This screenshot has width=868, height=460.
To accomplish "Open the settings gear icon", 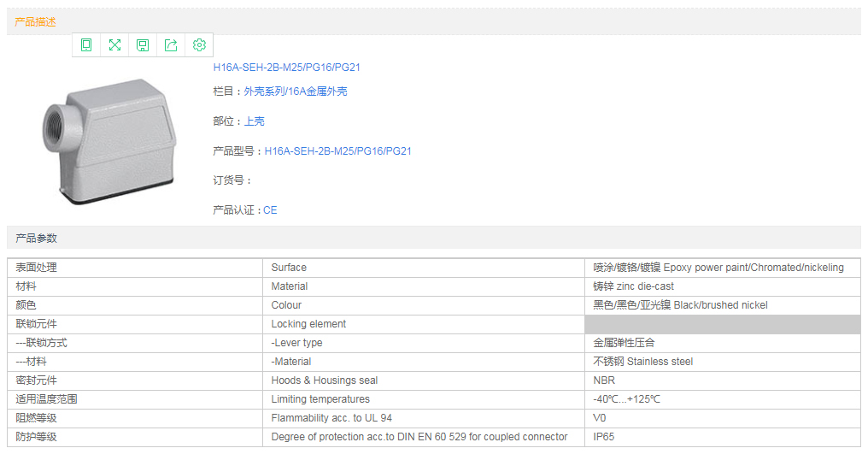I will (x=199, y=45).
